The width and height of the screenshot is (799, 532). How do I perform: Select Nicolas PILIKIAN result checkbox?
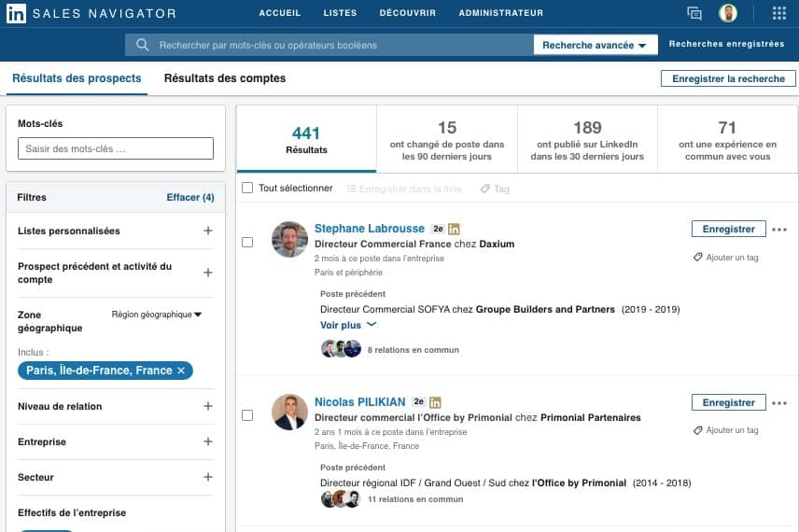tap(247, 415)
